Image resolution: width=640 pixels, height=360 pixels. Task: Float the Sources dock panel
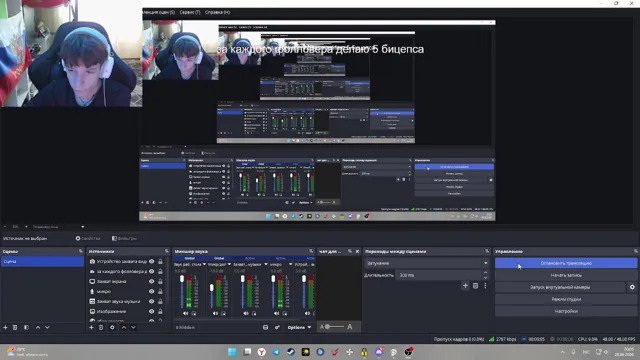coord(167,251)
